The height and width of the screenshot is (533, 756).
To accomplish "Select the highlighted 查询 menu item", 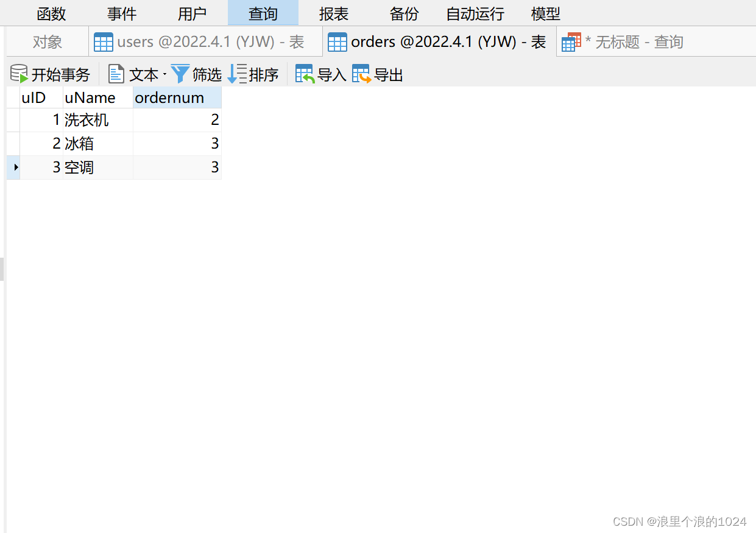I will tap(263, 13).
